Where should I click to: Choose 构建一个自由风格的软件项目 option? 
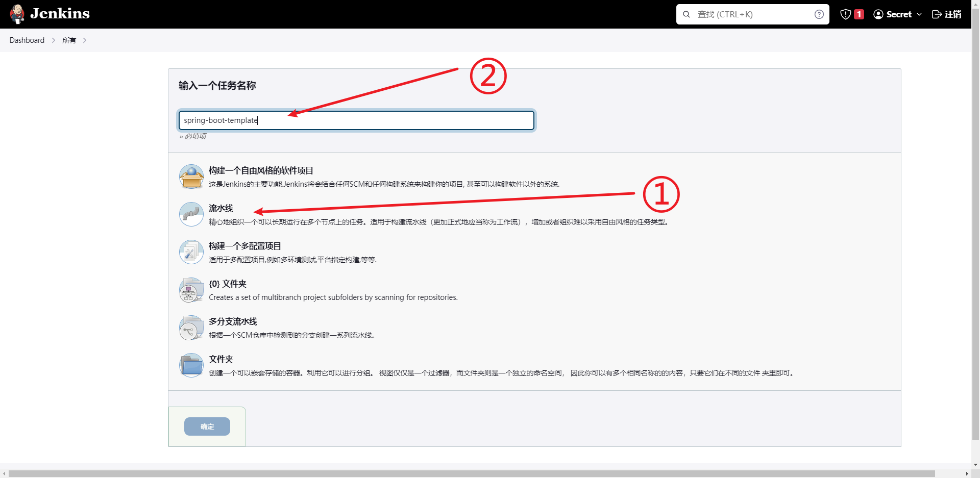[261, 170]
